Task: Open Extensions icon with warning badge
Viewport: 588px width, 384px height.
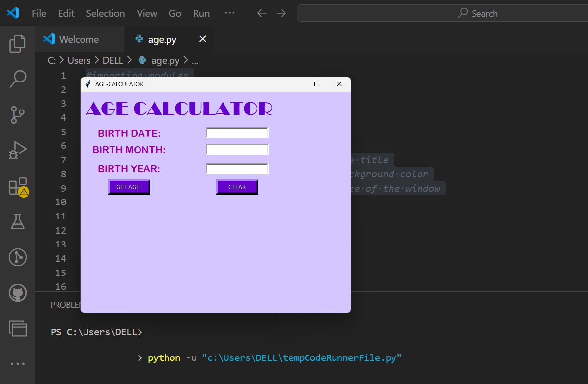Action: (18, 186)
